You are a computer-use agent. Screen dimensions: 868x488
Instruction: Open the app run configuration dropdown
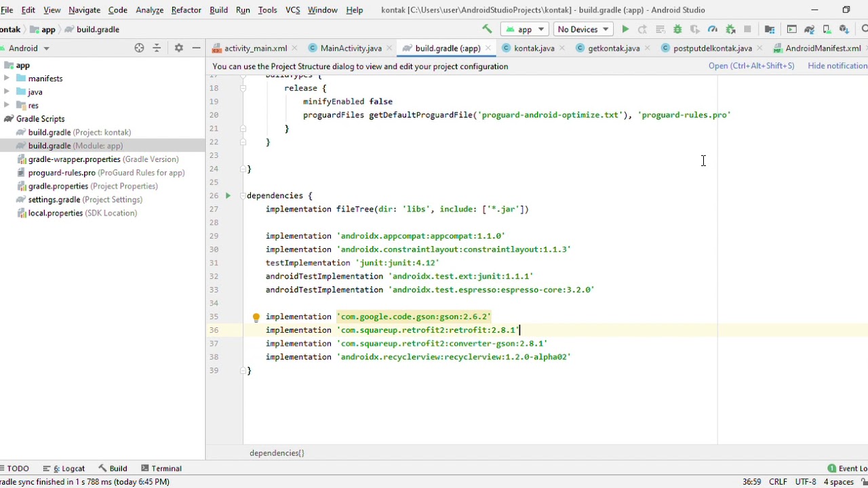pos(524,29)
